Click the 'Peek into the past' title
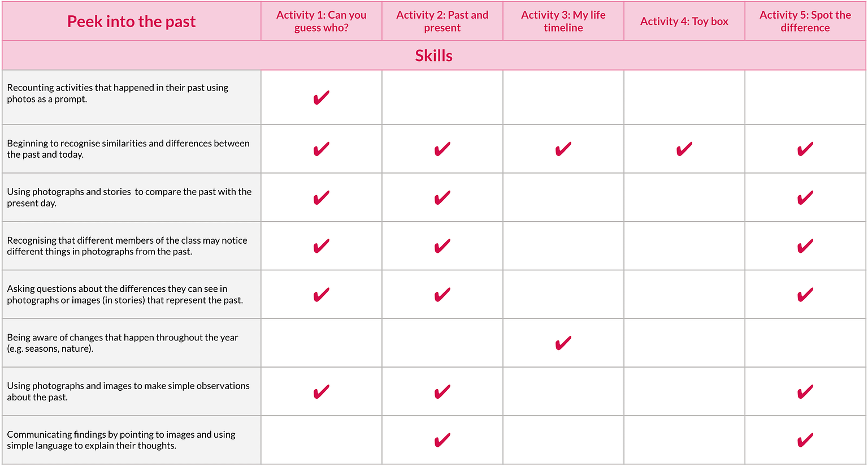 [x=131, y=21]
